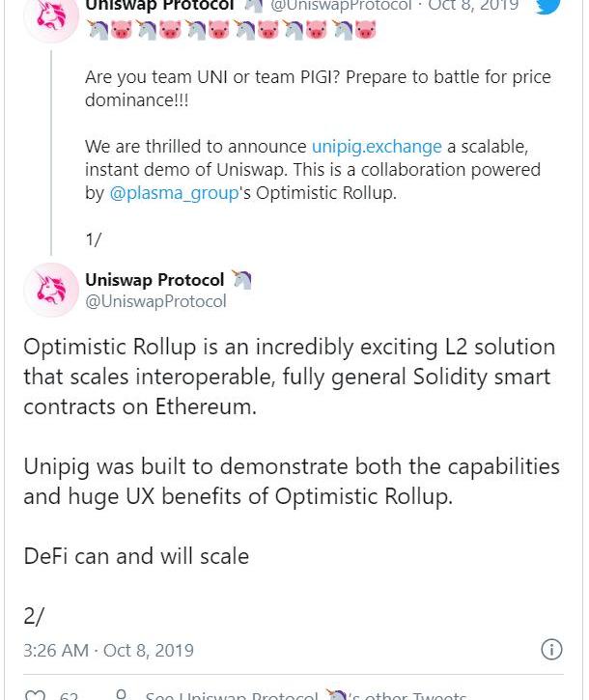This screenshot has height=700, width=589.
Task: Click the 3:26 AM · Oct 8, 2019 timestamp
Action: (x=108, y=650)
